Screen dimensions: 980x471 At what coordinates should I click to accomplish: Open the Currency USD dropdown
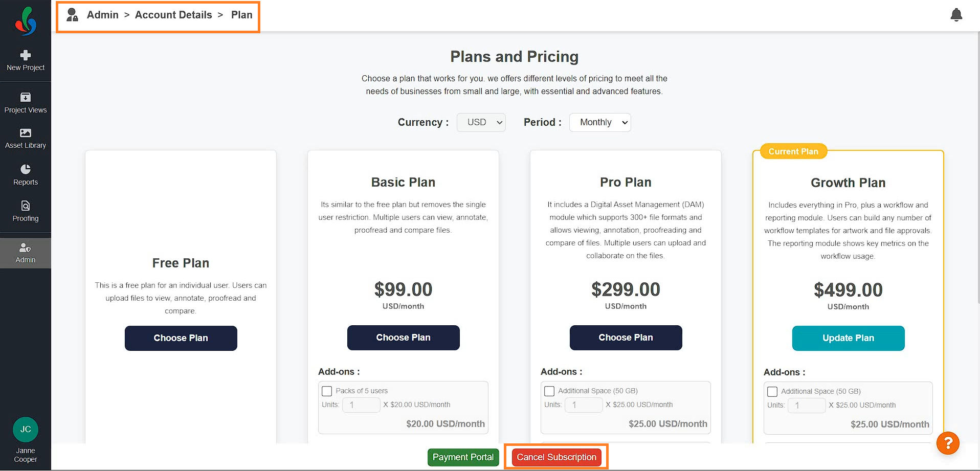[481, 122]
